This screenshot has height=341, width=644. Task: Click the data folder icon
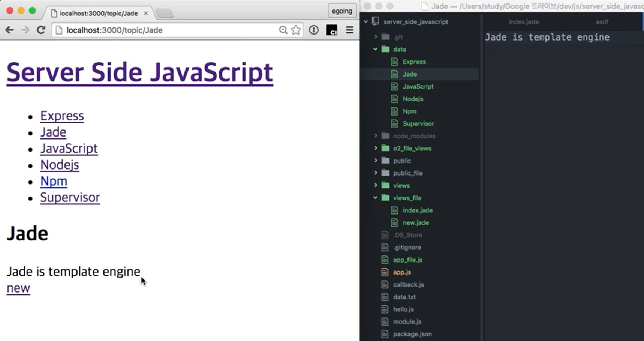pos(385,49)
